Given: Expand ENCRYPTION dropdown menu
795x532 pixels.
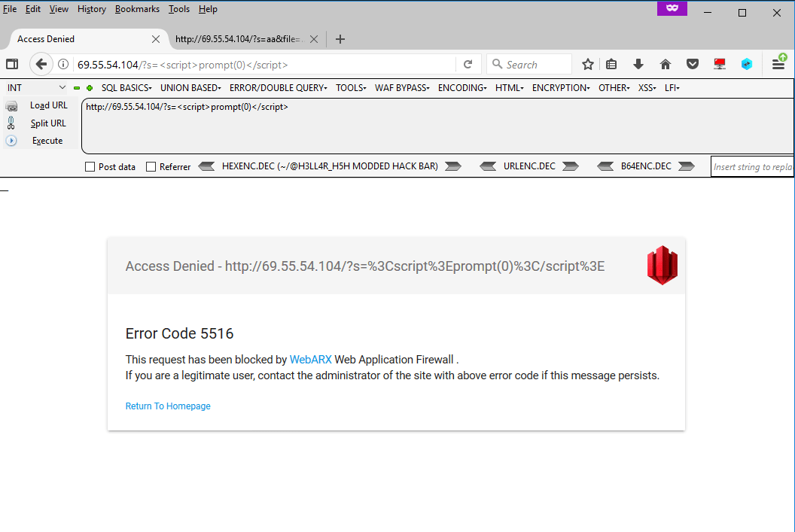Looking at the screenshot, I should point(561,87).
